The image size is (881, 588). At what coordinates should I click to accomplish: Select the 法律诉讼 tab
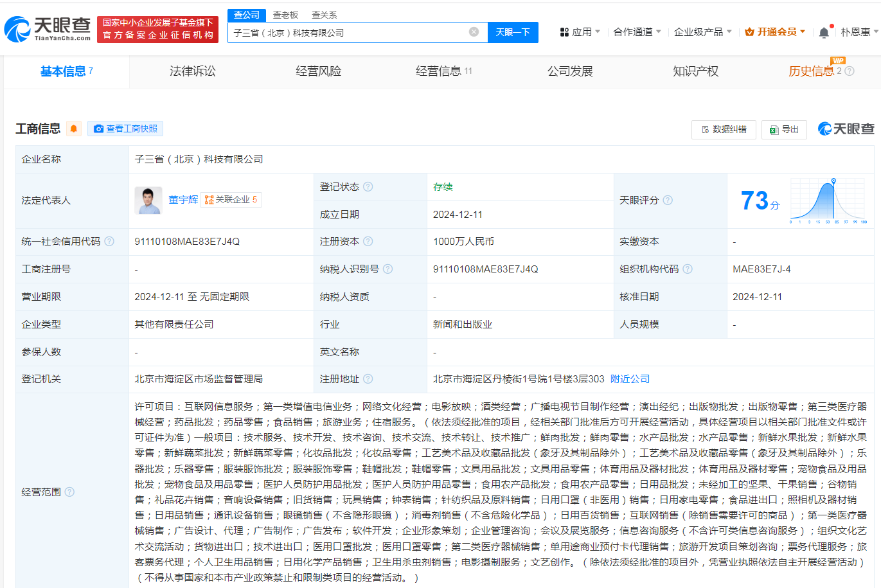[192, 71]
